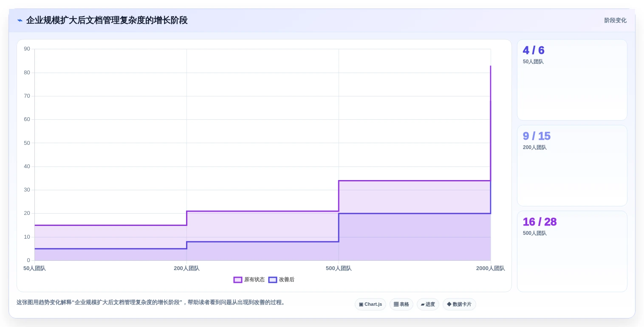Click the lightning icon beside the title
Viewport: 644px width, 327px height.
20,20
